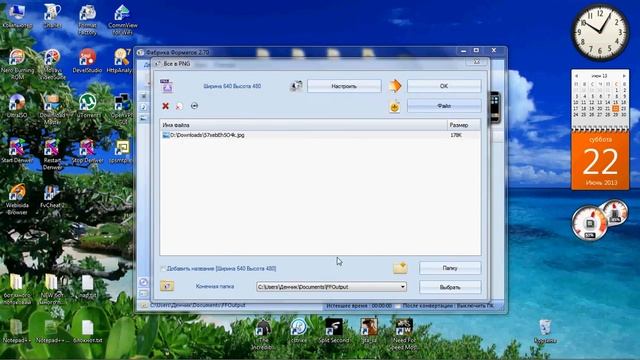Image resolution: width=640 pixels, height=360 pixels.
Task: Click the CPU meter gadget
Action: pos(589,223)
